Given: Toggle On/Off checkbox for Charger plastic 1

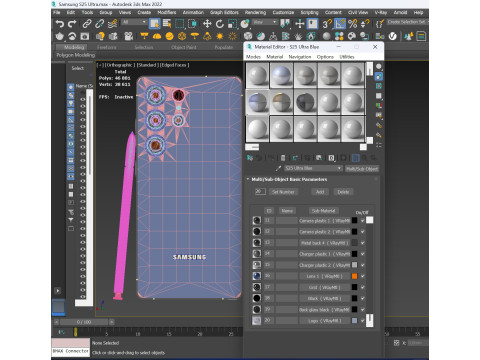Looking at the screenshot, I should click(x=363, y=254).
